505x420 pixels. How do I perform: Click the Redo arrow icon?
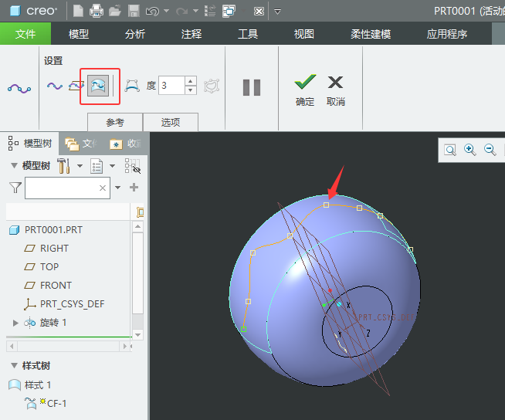(x=181, y=12)
